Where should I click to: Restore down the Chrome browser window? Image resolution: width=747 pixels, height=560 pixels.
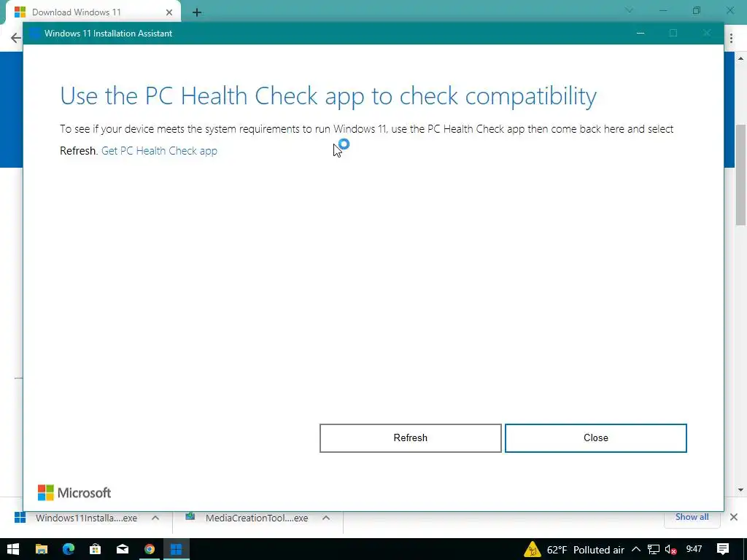point(697,10)
